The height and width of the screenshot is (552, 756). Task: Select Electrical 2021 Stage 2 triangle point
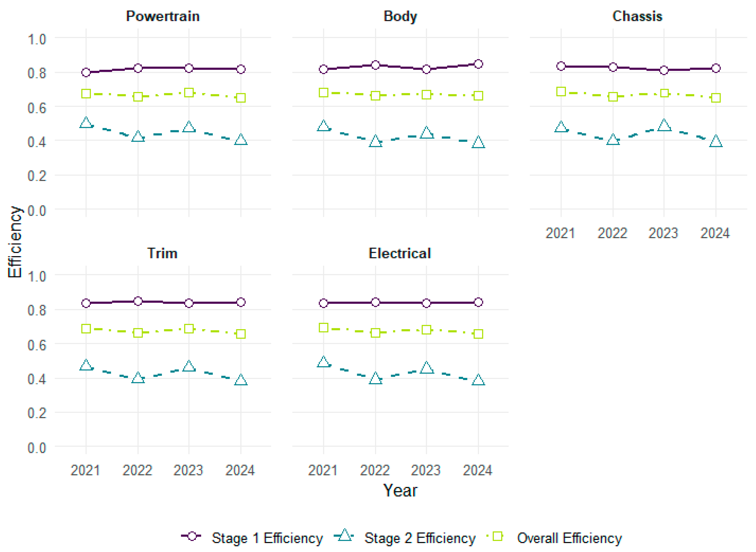(x=323, y=362)
